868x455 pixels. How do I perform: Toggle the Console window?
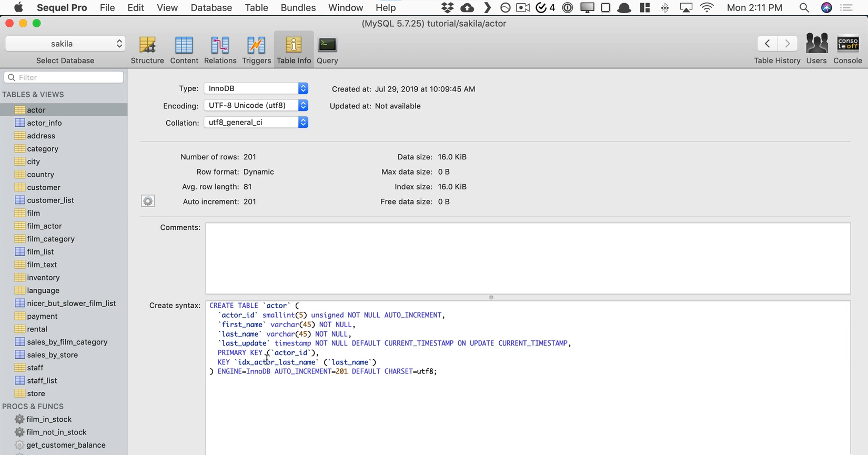click(x=847, y=49)
